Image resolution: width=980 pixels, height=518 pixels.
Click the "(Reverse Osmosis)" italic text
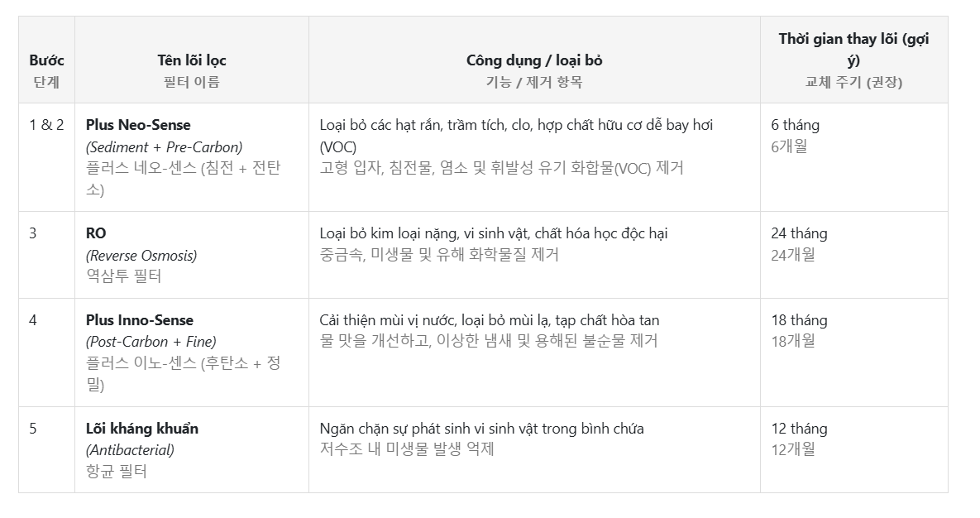tap(141, 255)
